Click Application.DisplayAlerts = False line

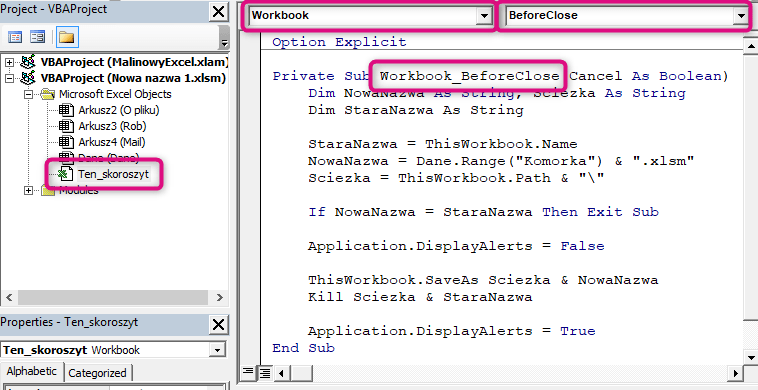point(456,246)
